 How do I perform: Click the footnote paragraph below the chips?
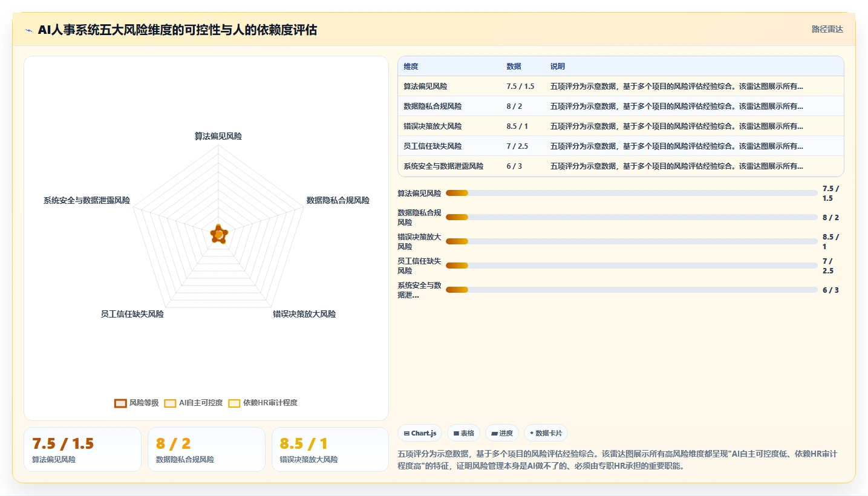(x=617, y=460)
